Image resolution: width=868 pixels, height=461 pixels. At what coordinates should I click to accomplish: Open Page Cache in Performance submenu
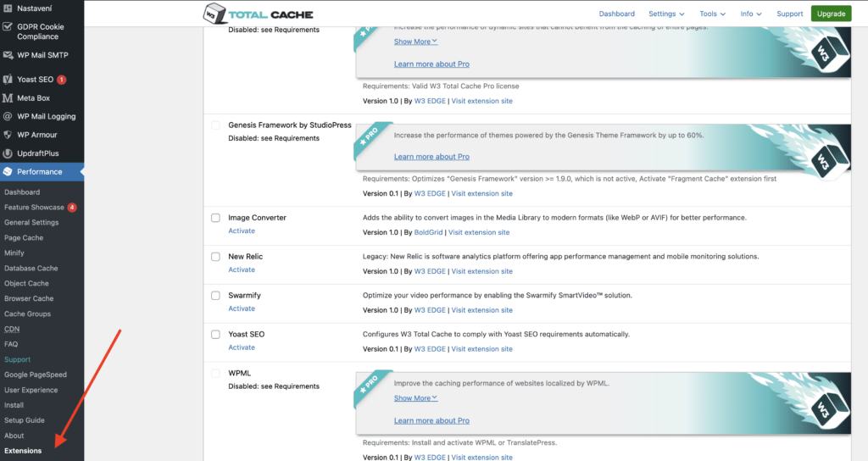click(24, 238)
